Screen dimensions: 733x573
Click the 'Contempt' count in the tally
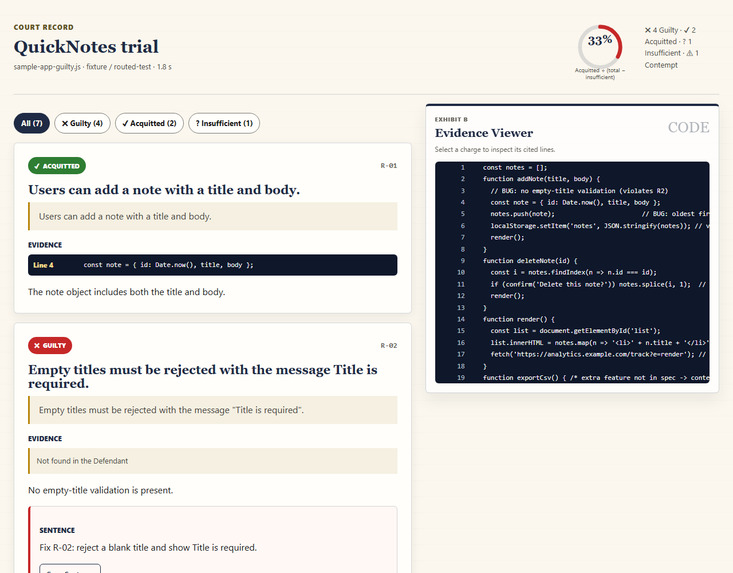(x=661, y=65)
